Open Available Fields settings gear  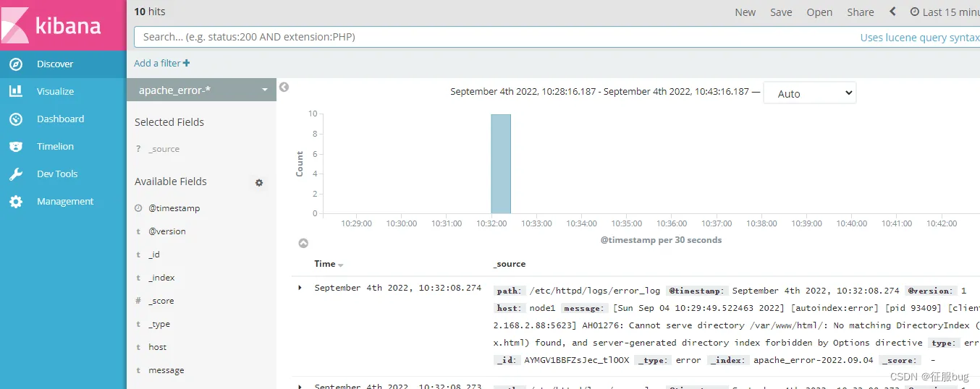[259, 183]
